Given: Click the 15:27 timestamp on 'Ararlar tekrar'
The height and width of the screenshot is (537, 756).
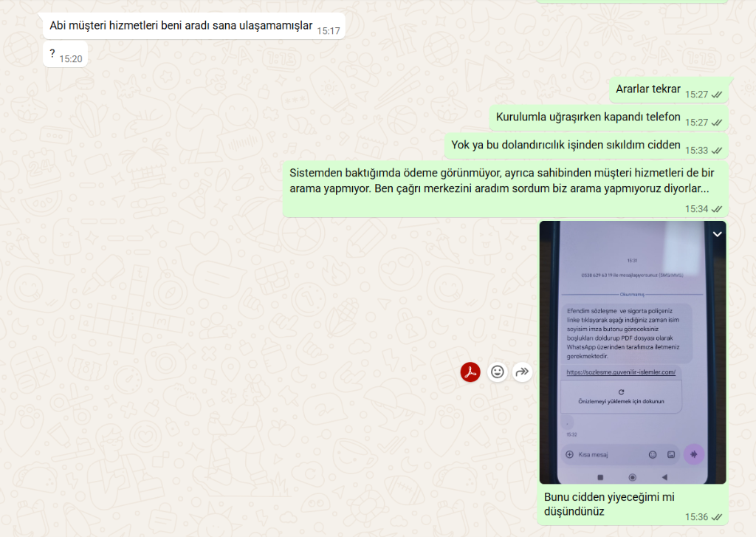Looking at the screenshot, I should coord(697,95).
